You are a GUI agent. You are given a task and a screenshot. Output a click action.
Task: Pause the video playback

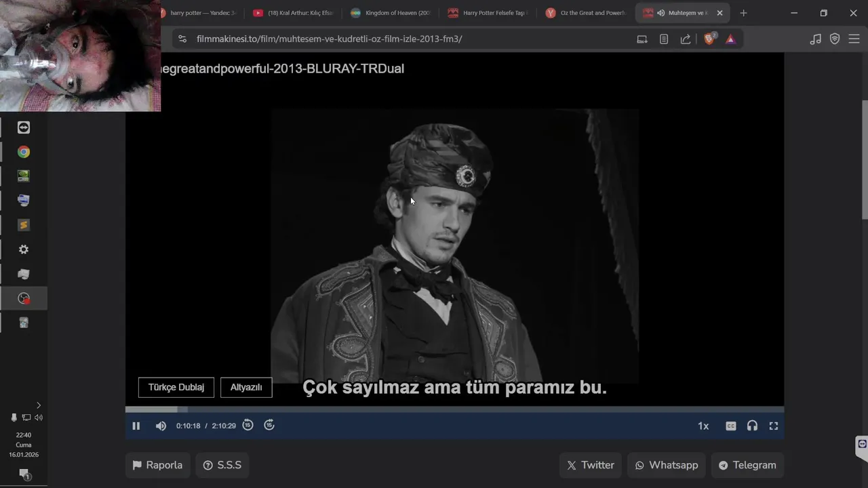(x=136, y=426)
